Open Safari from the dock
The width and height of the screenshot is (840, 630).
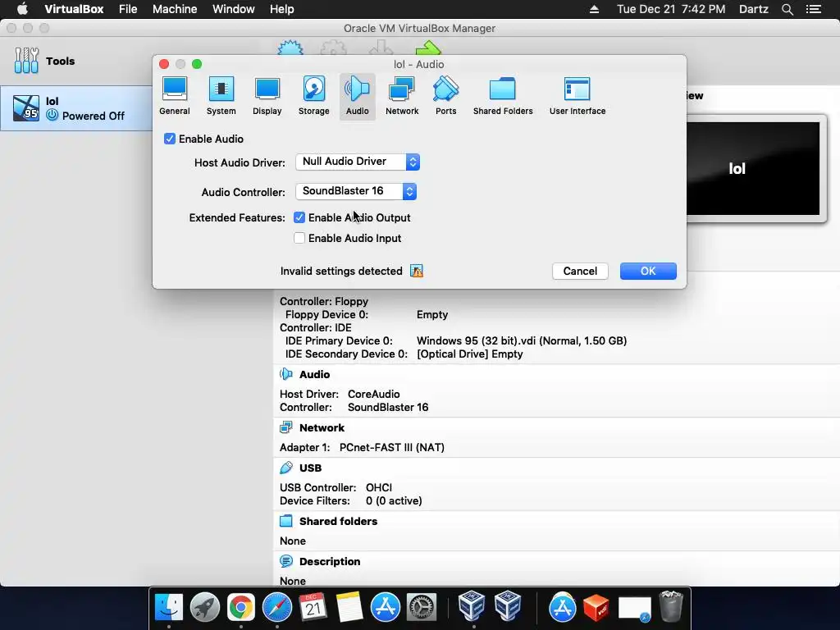(x=277, y=607)
